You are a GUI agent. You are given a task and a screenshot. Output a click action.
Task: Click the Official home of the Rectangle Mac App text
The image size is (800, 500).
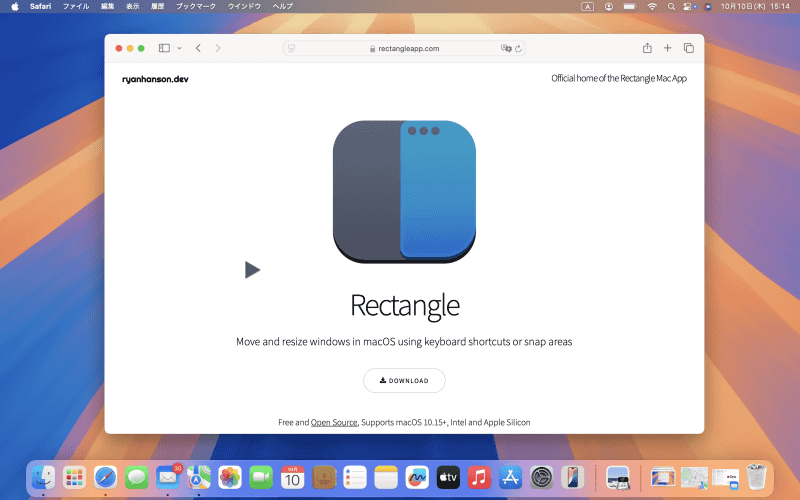pyautogui.click(x=619, y=78)
